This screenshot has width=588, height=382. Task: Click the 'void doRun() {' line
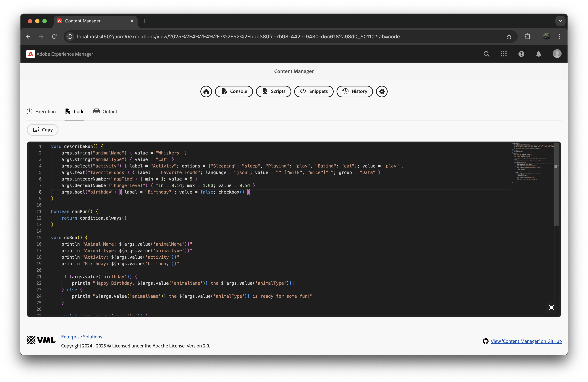(69, 237)
